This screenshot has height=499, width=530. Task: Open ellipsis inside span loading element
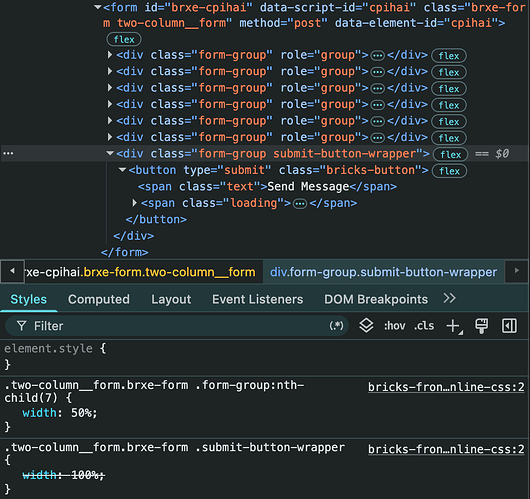pos(300,204)
